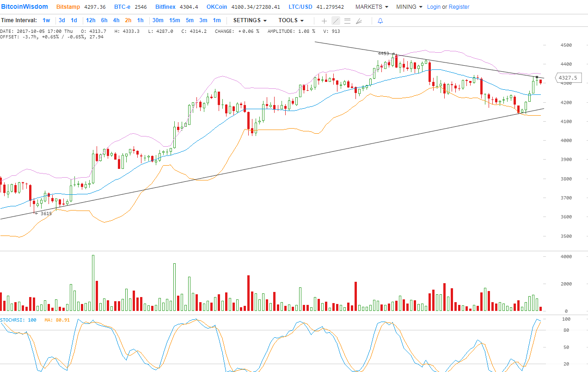Open the SETTINGS dropdown menu
The width and height of the screenshot is (588, 372).
tap(250, 20)
